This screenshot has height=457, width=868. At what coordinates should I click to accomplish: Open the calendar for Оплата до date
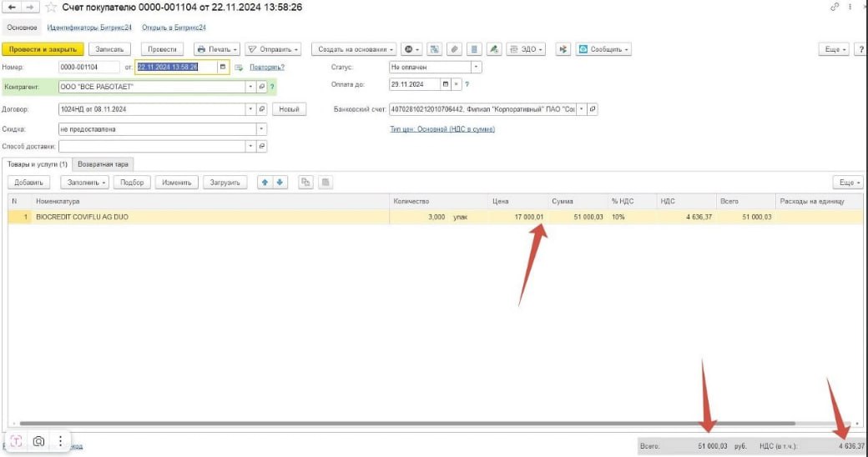point(445,84)
